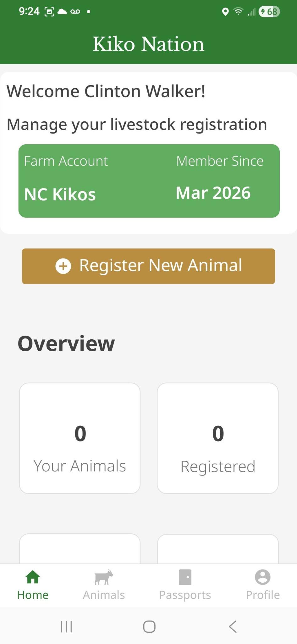Tap the Passports door icon
297x644 pixels.
pos(185,576)
